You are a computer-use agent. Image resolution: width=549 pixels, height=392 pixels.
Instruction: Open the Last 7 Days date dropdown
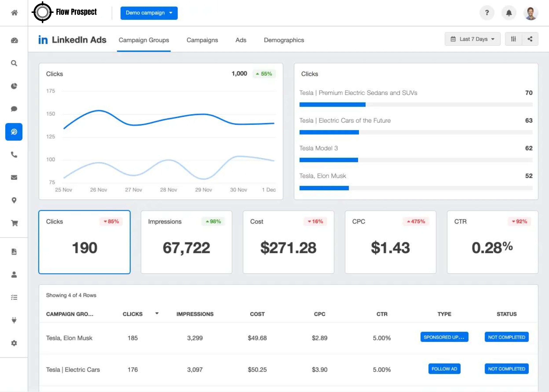(x=472, y=39)
